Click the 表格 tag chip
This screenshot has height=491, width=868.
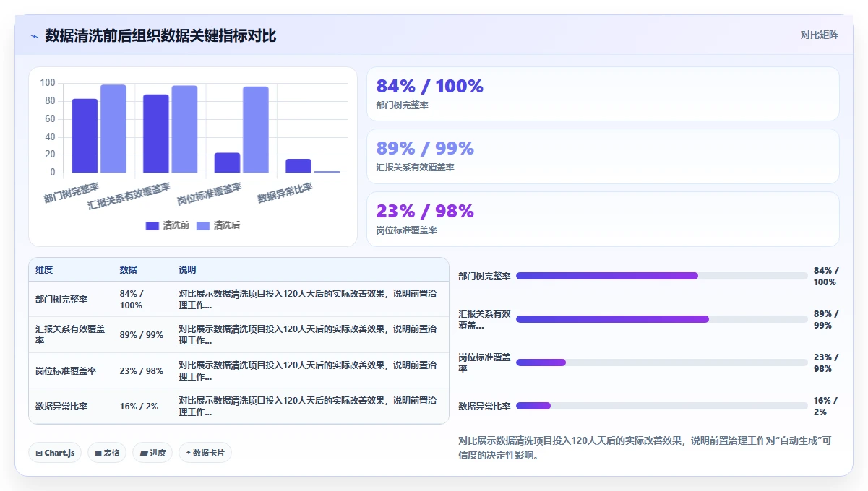pyautogui.click(x=107, y=453)
